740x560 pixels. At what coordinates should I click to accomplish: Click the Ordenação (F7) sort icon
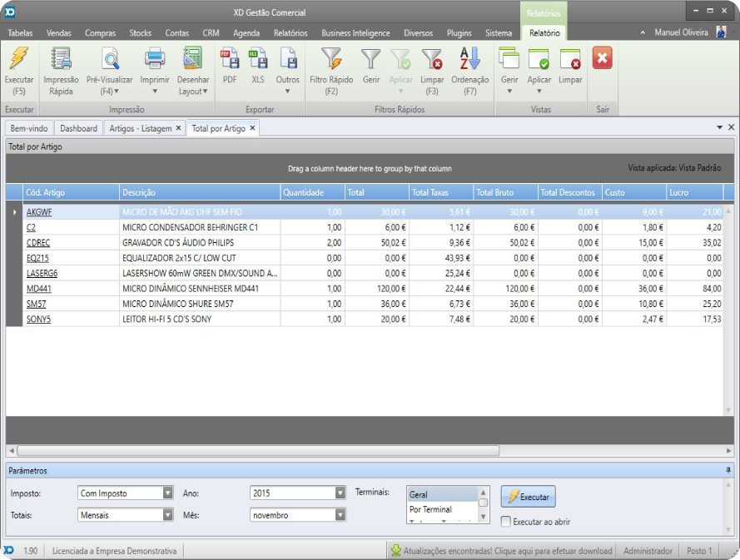coord(469,61)
